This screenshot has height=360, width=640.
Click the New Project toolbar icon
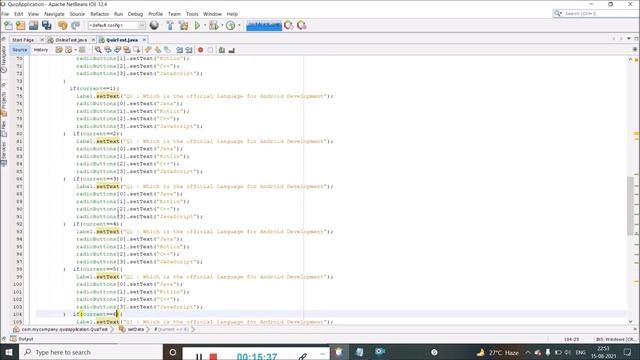(x=21, y=25)
